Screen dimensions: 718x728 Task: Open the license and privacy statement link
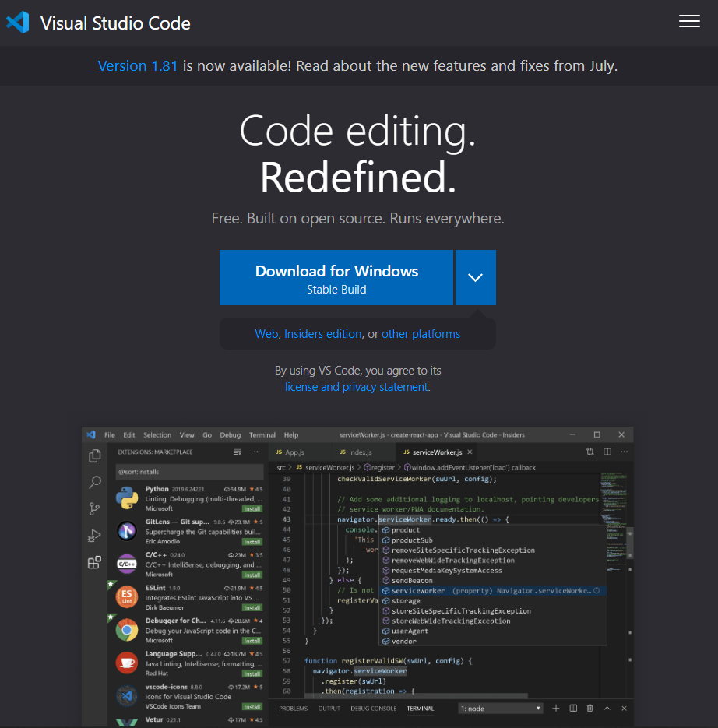[357, 387]
